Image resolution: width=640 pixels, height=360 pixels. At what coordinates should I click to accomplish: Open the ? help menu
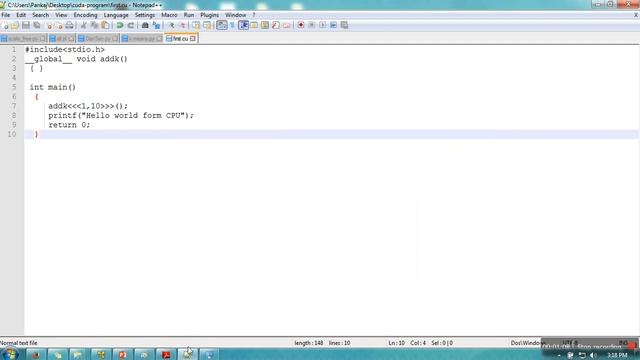tap(253, 15)
